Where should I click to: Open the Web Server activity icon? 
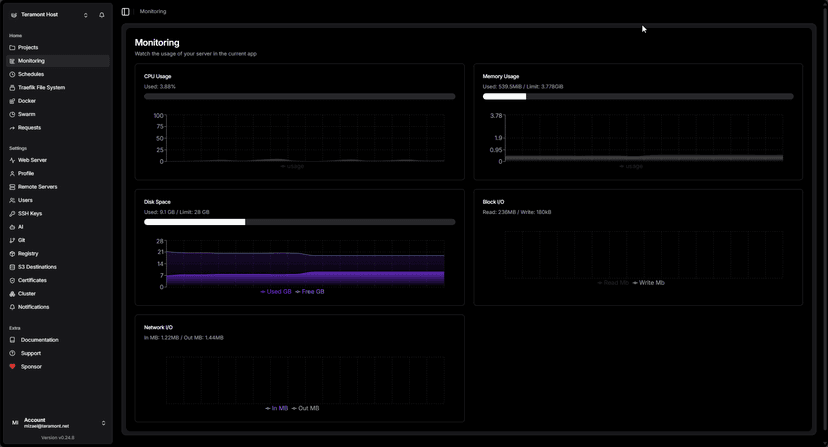click(x=12, y=160)
